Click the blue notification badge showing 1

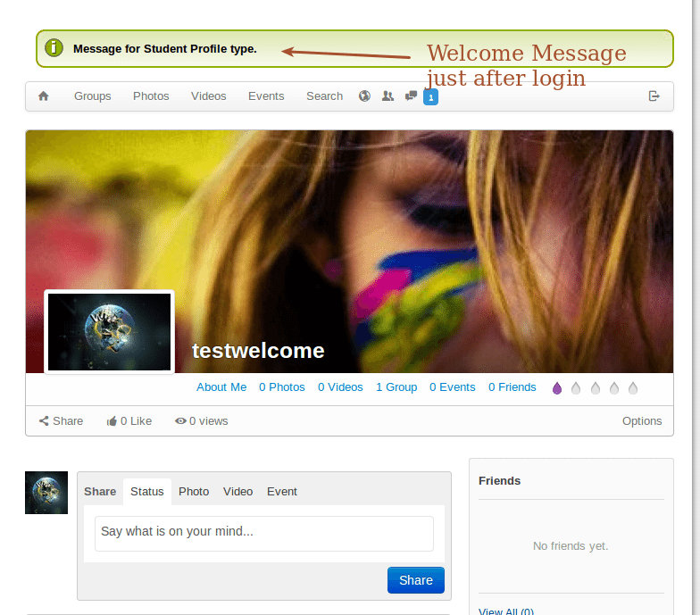pyautogui.click(x=430, y=97)
